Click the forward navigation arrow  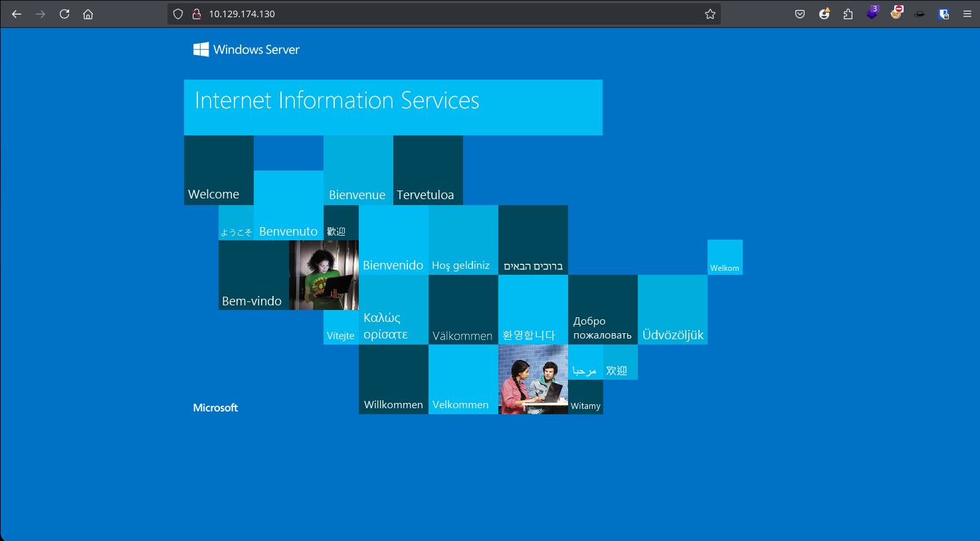click(x=41, y=14)
